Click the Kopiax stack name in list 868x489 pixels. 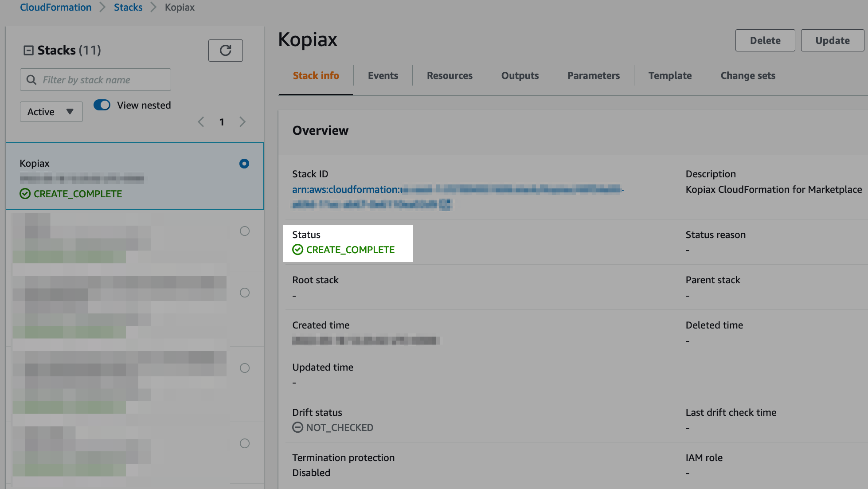(x=35, y=164)
